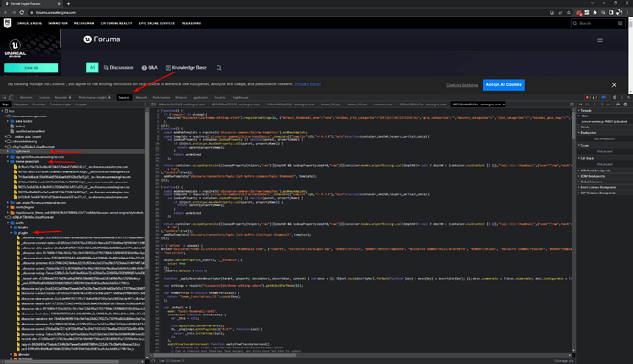Open the common source file tab
Image resolution: width=633 pixels, height=364 pixels.
click(383, 105)
